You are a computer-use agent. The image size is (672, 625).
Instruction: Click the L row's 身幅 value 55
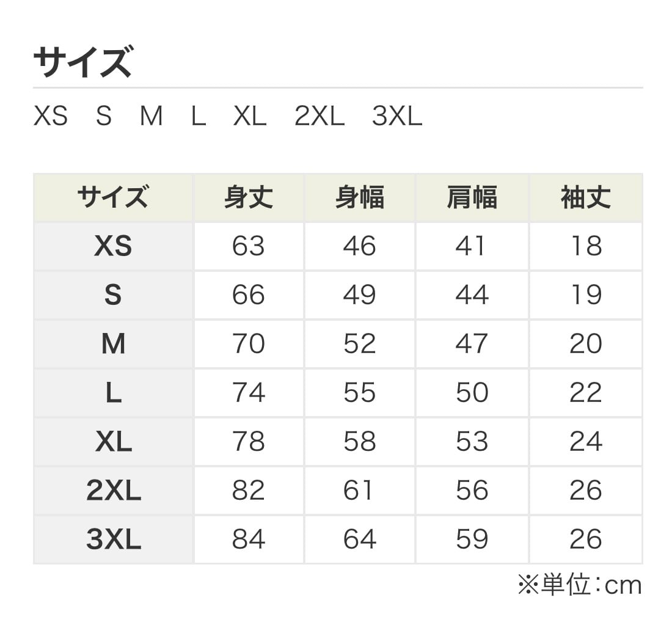coord(359,393)
